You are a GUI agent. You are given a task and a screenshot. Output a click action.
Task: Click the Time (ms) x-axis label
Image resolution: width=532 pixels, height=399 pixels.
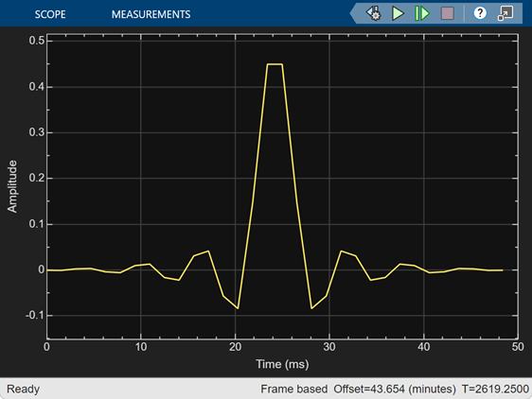click(x=282, y=364)
